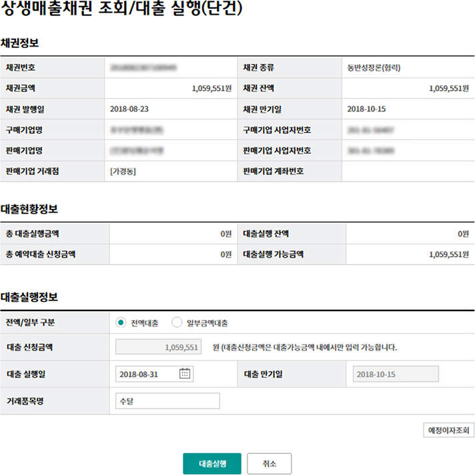Image resolution: width=475 pixels, height=476 pixels.
Task: Click the 대출 실행일 date field
Action: pyautogui.click(x=147, y=374)
